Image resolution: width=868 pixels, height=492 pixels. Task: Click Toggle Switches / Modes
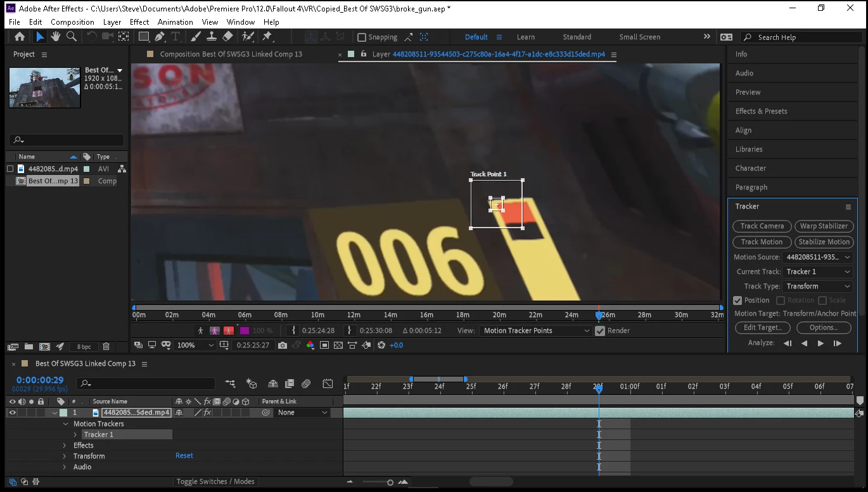(215, 481)
